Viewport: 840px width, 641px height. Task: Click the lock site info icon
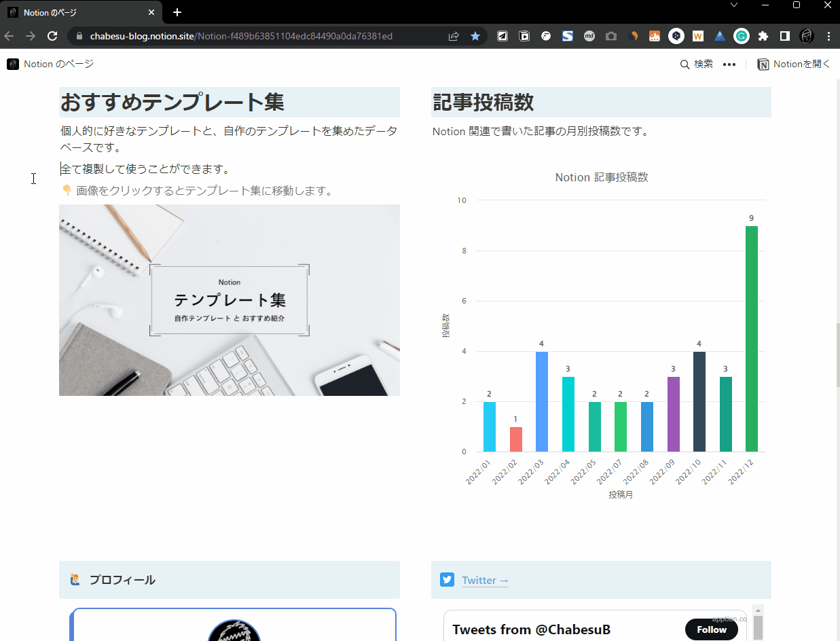point(79,36)
